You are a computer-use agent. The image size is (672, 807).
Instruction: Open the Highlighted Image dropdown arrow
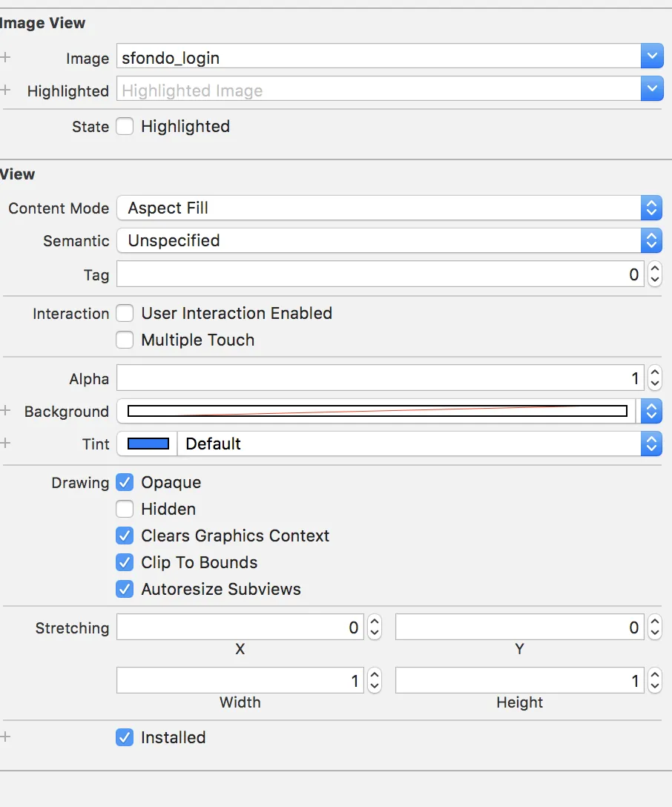[651, 90]
